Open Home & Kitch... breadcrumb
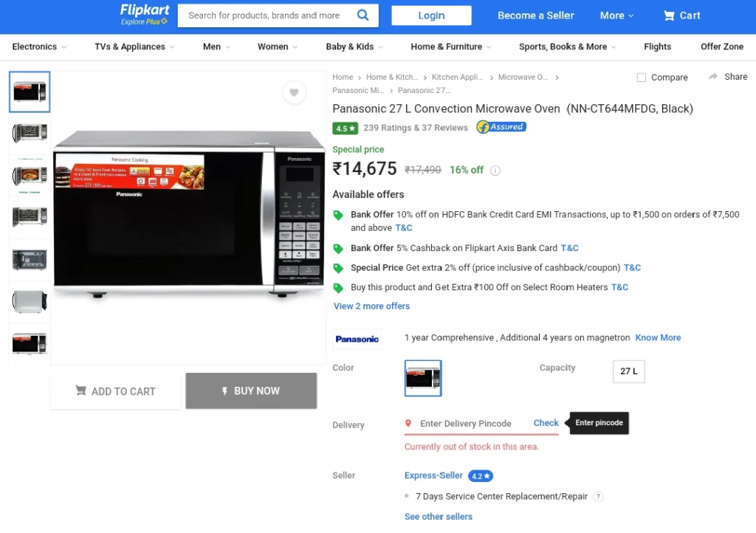The width and height of the screenshot is (756, 533). pyautogui.click(x=392, y=77)
